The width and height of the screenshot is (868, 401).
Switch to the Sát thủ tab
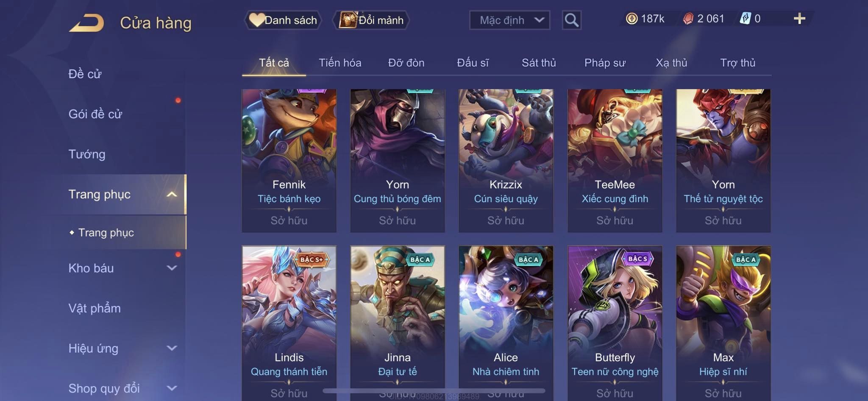[538, 63]
